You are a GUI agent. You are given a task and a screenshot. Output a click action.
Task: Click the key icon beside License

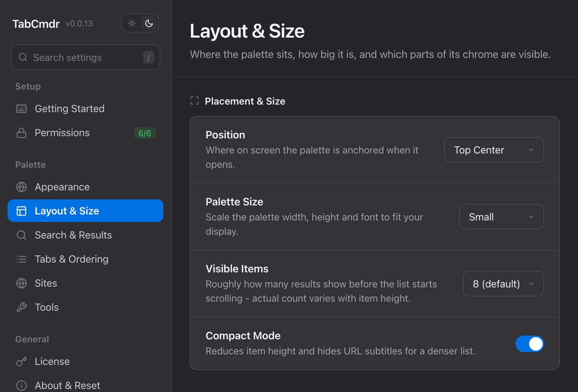(21, 361)
